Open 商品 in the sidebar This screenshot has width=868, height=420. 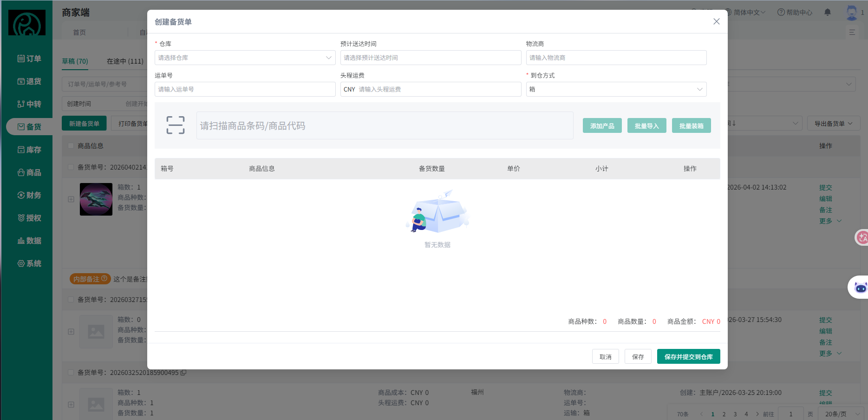29,172
